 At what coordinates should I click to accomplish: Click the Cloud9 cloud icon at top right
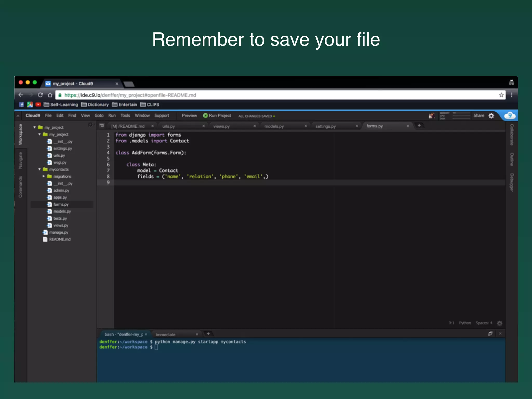(x=510, y=116)
